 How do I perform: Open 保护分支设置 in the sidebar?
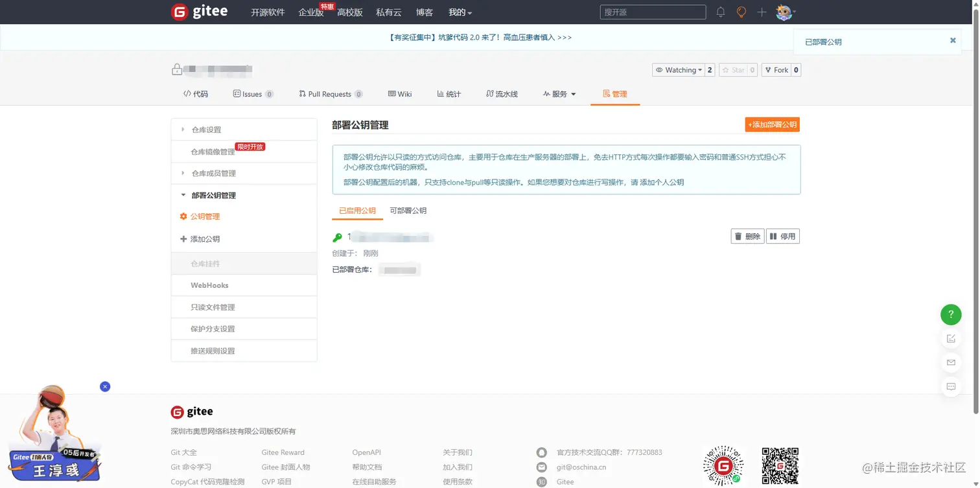coord(244,329)
